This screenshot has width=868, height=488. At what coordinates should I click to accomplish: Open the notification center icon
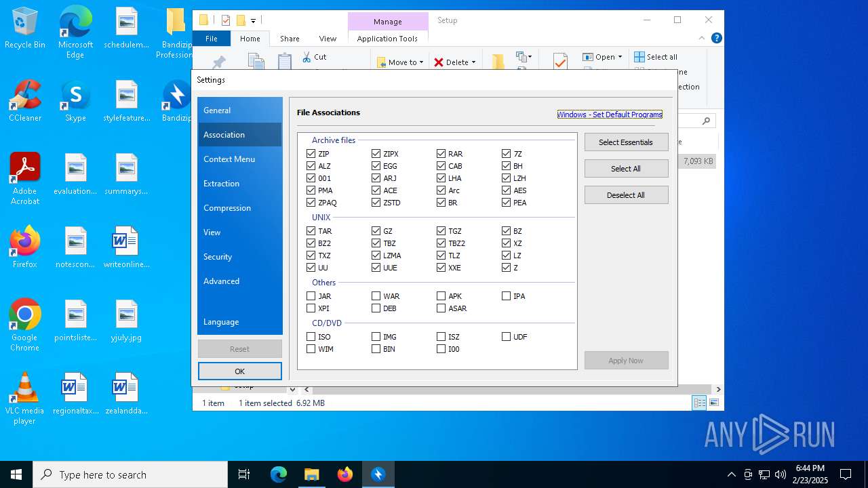(846, 474)
